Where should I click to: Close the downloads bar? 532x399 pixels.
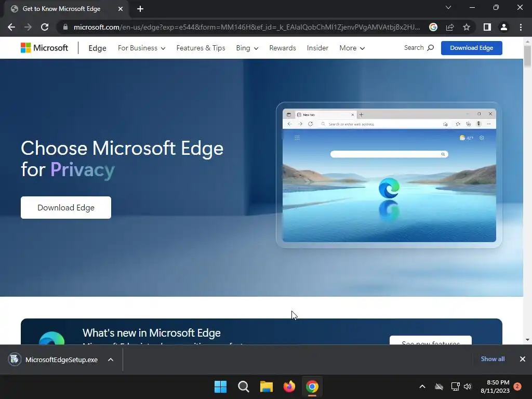click(x=523, y=359)
